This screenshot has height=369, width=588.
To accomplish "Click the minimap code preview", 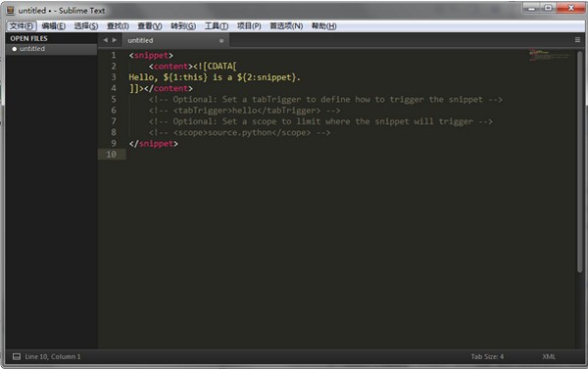I will point(550,55).
